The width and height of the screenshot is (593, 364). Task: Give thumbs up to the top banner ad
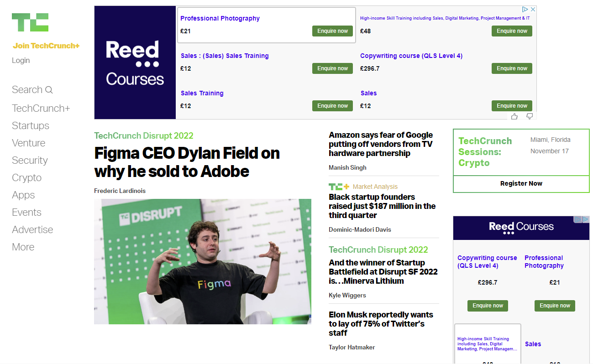(514, 116)
